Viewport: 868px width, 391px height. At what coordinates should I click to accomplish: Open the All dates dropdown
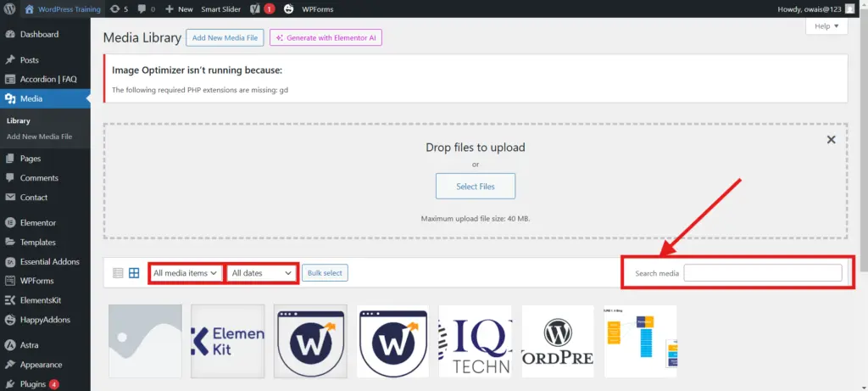click(x=262, y=273)
